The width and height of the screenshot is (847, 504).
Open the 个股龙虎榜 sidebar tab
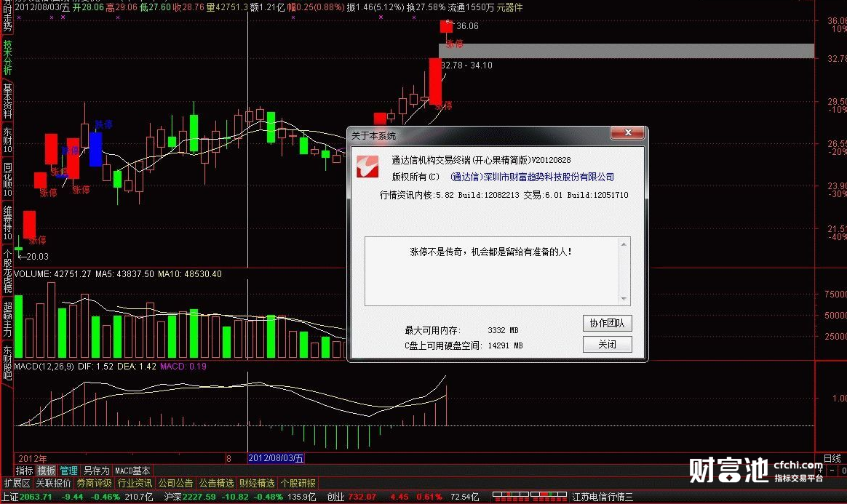7,271
